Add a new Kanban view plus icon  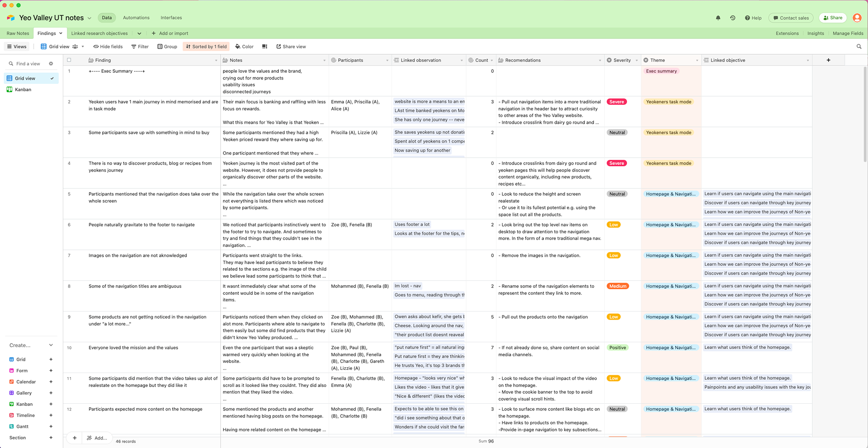[51, 404]
